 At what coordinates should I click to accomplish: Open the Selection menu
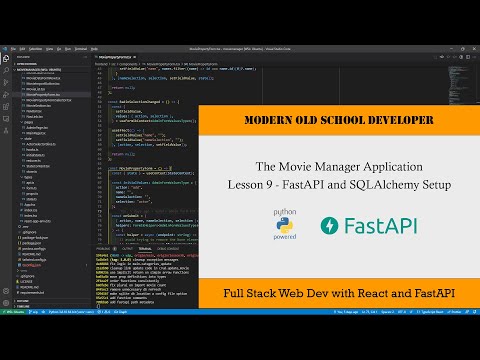[35, 49]
